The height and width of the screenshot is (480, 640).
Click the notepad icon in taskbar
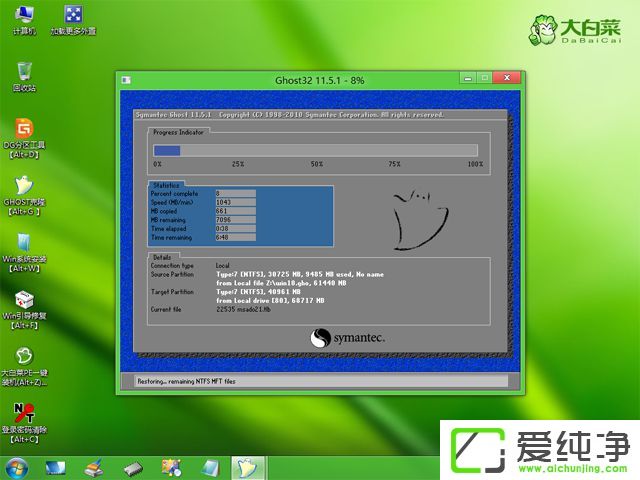210,467
